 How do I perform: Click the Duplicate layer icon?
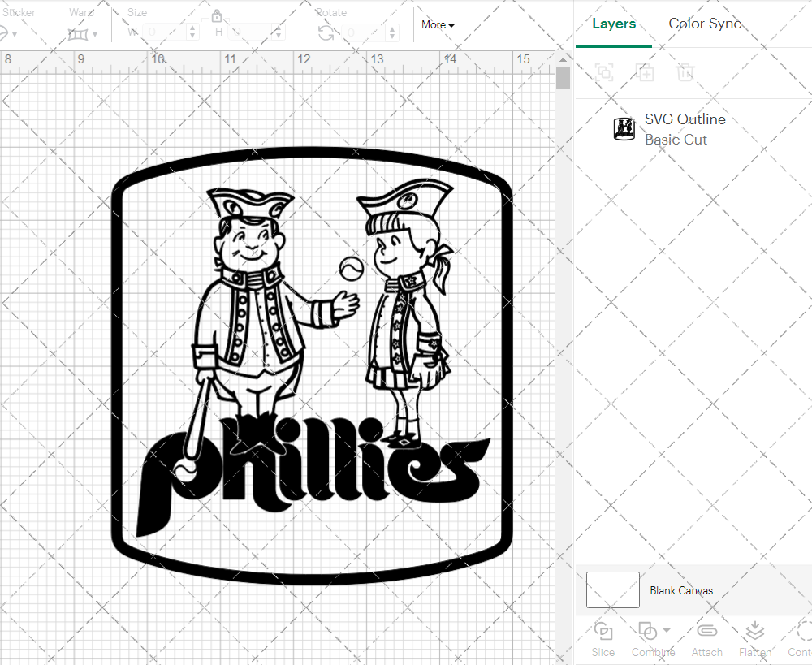click(645, 72)
